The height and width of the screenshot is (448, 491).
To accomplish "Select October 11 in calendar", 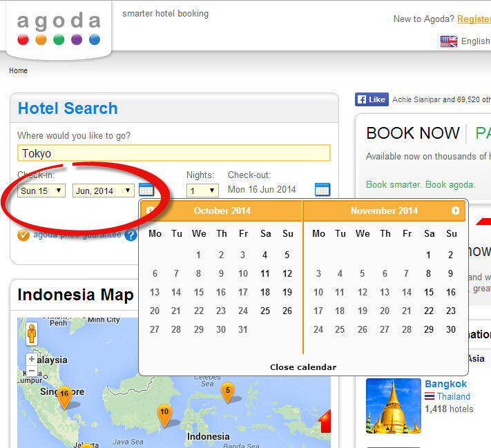I will (x=265, y=273).
